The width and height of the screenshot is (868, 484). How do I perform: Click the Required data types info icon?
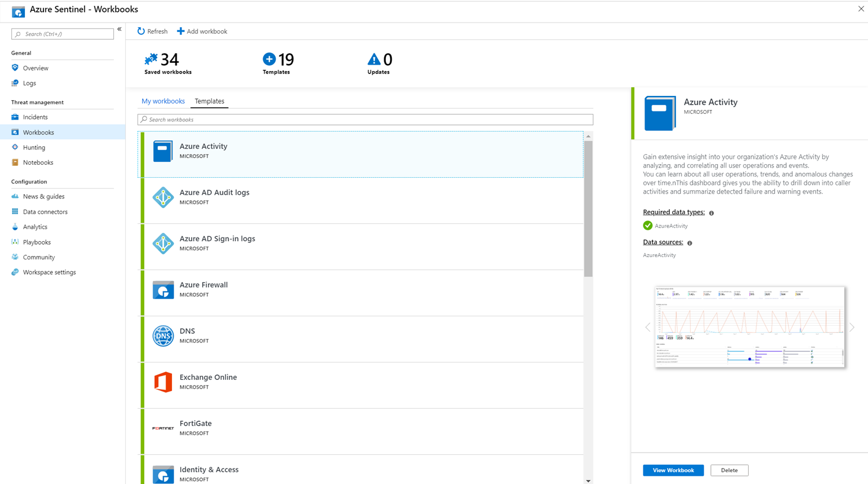pos(711,213)
